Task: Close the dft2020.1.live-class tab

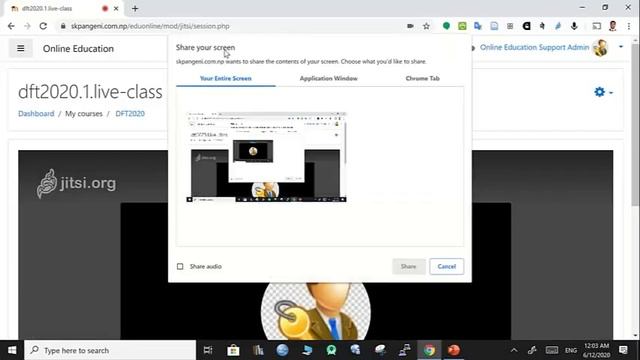Action: click(116, 9)
